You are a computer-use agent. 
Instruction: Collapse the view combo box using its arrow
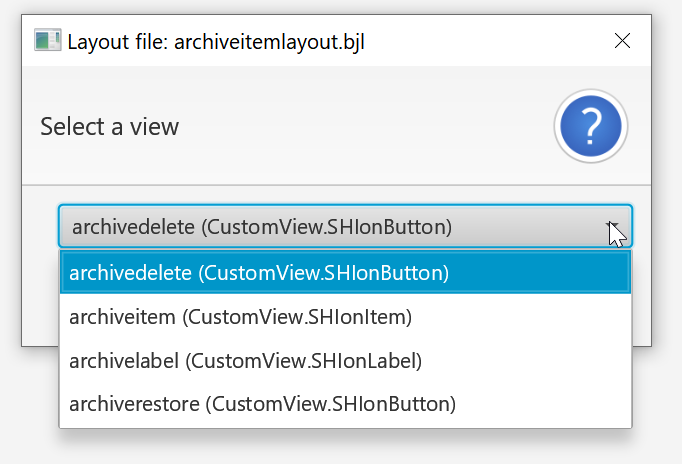click(611, 227)
